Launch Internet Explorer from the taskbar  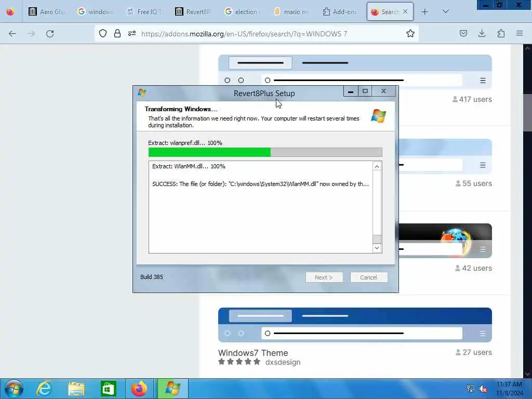point(44,389)
